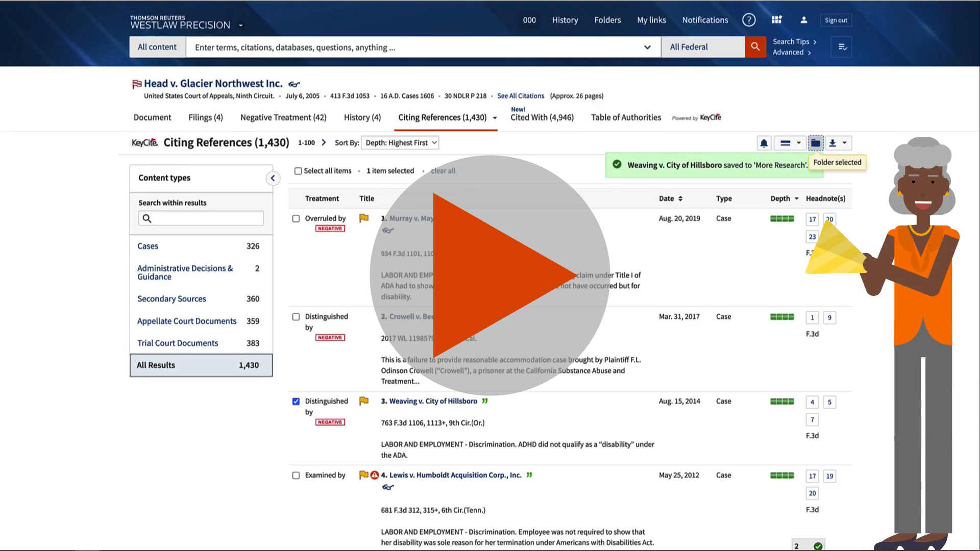980x551 pixels.
Task: Open the Table of Authorities tab
Action: pos(626,117)
